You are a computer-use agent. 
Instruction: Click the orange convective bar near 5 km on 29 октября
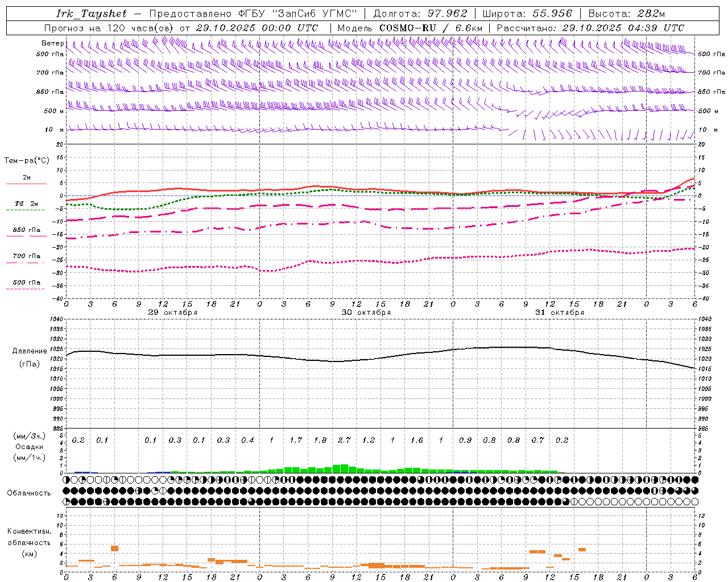pos(114,548)
